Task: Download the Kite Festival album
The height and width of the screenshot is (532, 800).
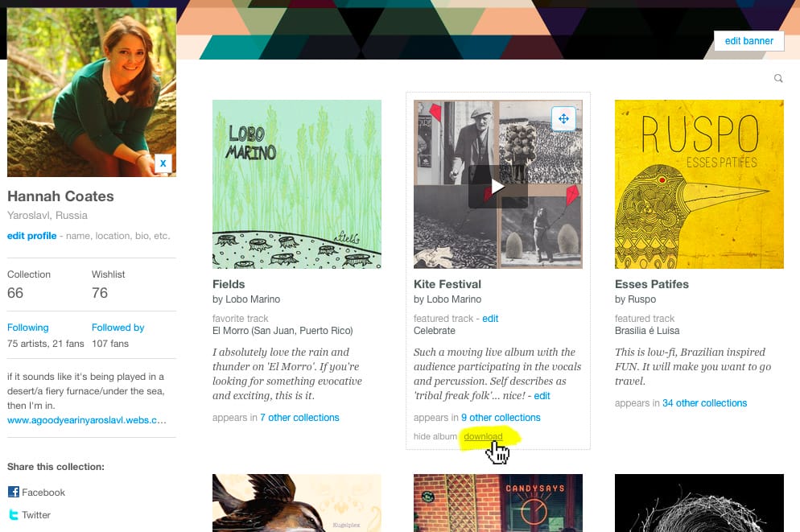Action: 483,436
